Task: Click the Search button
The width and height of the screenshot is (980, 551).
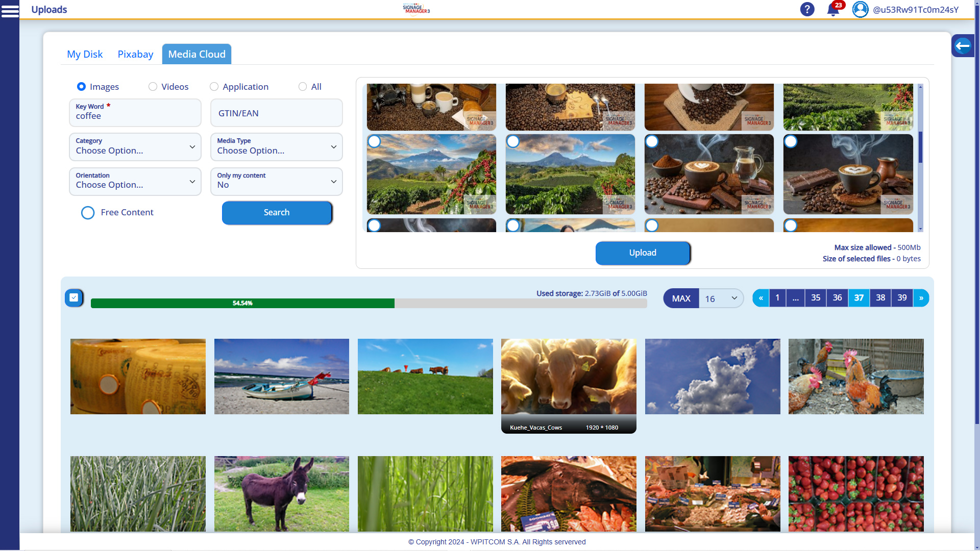Action: point(277,213)
